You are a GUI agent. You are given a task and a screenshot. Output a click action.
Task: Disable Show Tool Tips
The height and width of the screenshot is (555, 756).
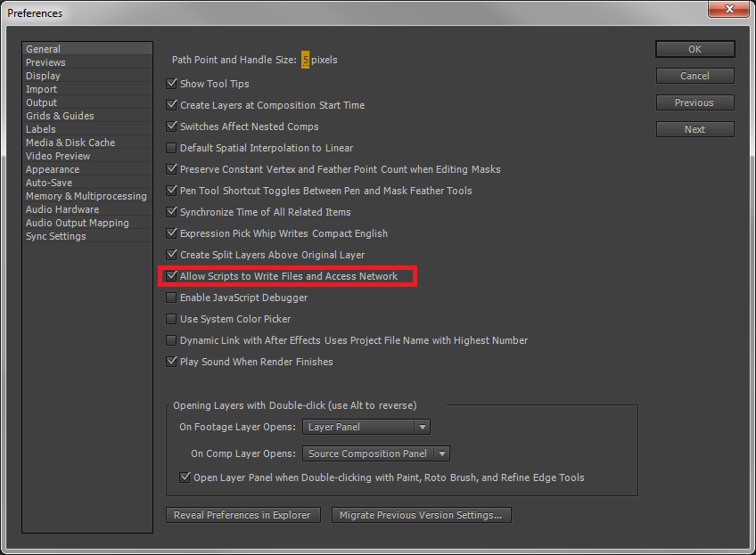pos(171,84)
